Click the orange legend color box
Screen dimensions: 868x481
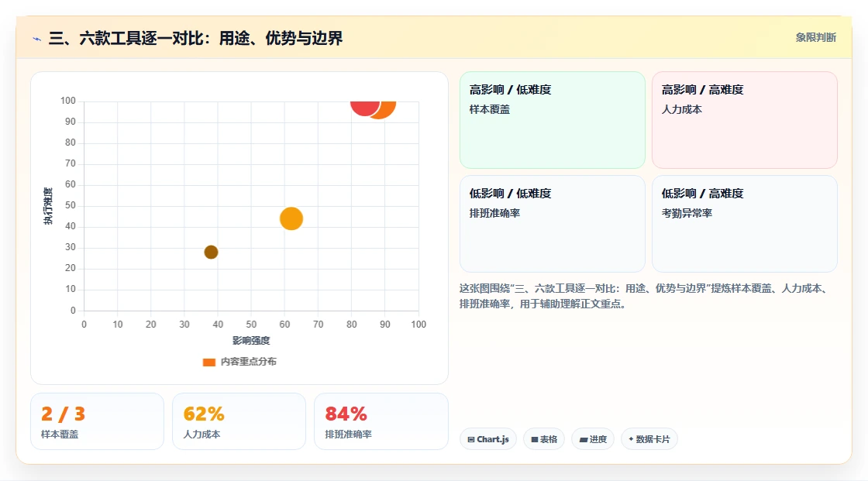(208, 362)
